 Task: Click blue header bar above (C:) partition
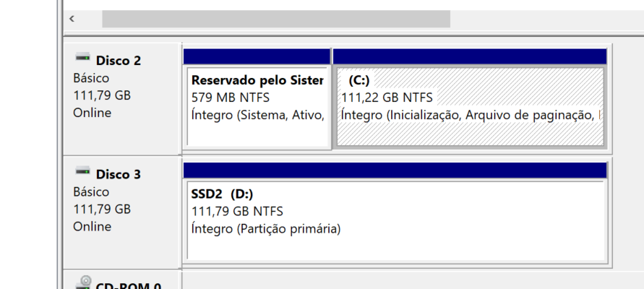(x=469, y=56)
